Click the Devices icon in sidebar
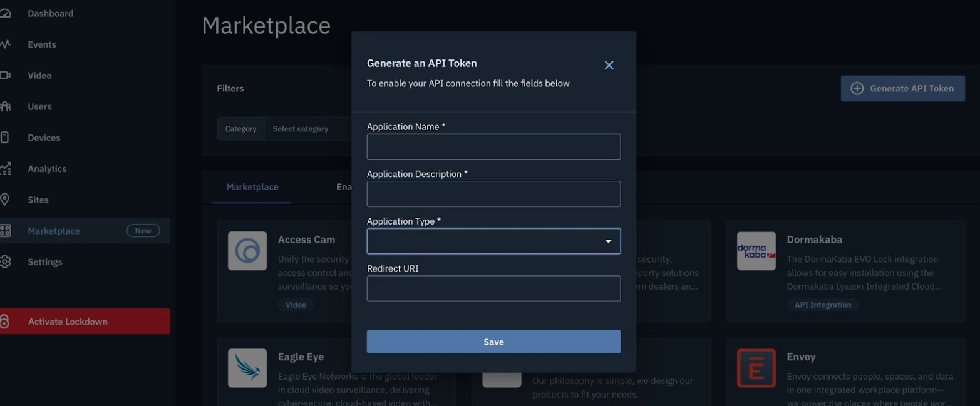980x406 pixels. 5,138
